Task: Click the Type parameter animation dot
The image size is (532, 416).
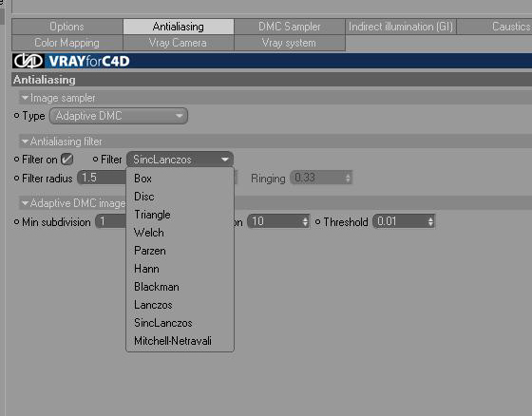Action: click(16, 116)
